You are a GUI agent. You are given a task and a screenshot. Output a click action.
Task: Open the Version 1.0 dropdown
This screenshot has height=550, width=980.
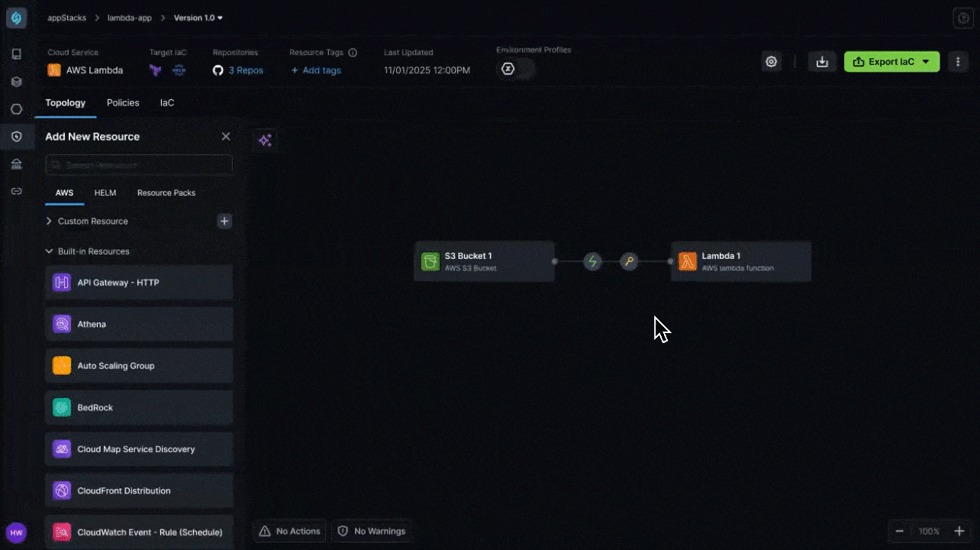(198, 18)
